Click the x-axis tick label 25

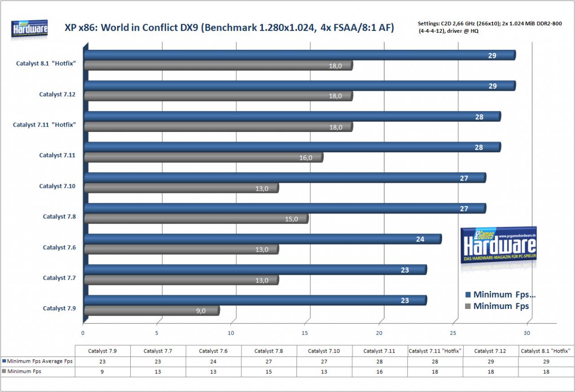453,333
